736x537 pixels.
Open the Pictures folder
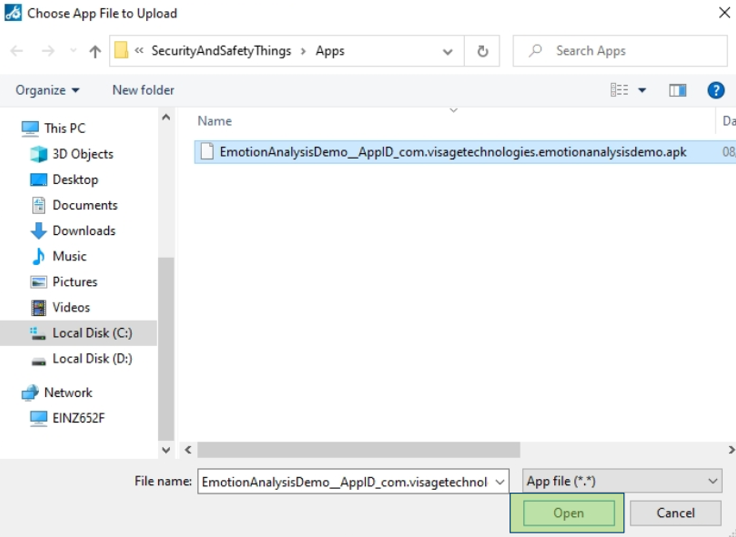(75, 282)
